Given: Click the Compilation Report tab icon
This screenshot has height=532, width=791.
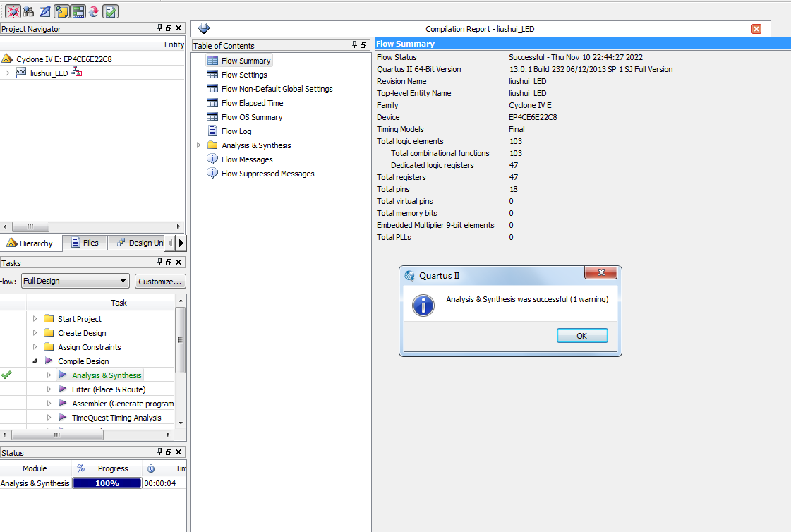Looking at the screenshot, I should pos(204,28).
